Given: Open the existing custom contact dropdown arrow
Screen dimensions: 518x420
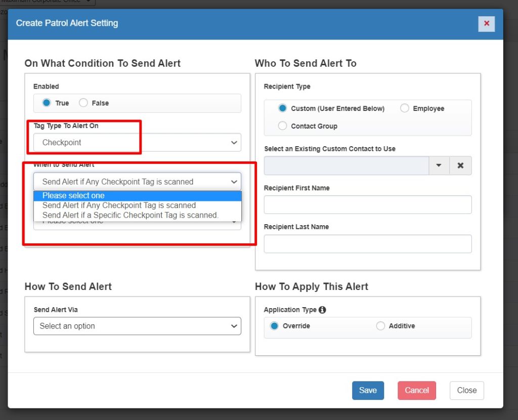Looking at the screenshot, I should click(x=439, y=165).
